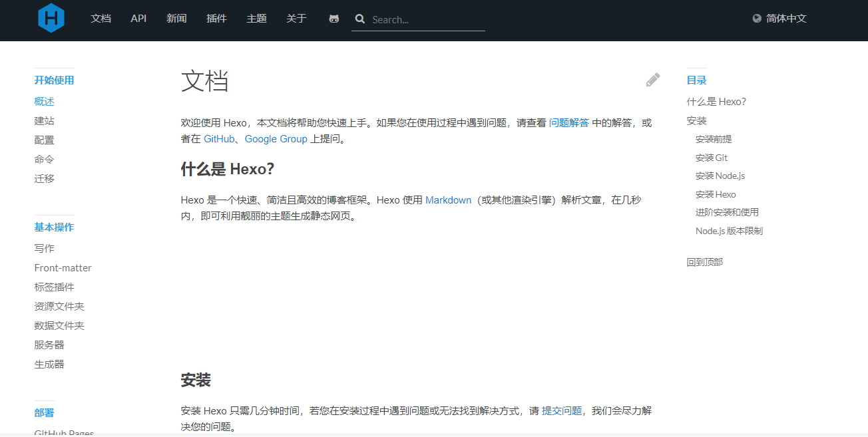Open the 资源文件夹 sidebar page
This screenshot has width=868, height=437.
59,307
